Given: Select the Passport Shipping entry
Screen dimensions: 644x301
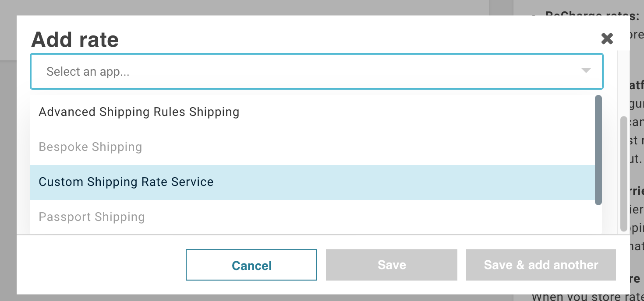Looking at the screenshot, I should (312, 217).
